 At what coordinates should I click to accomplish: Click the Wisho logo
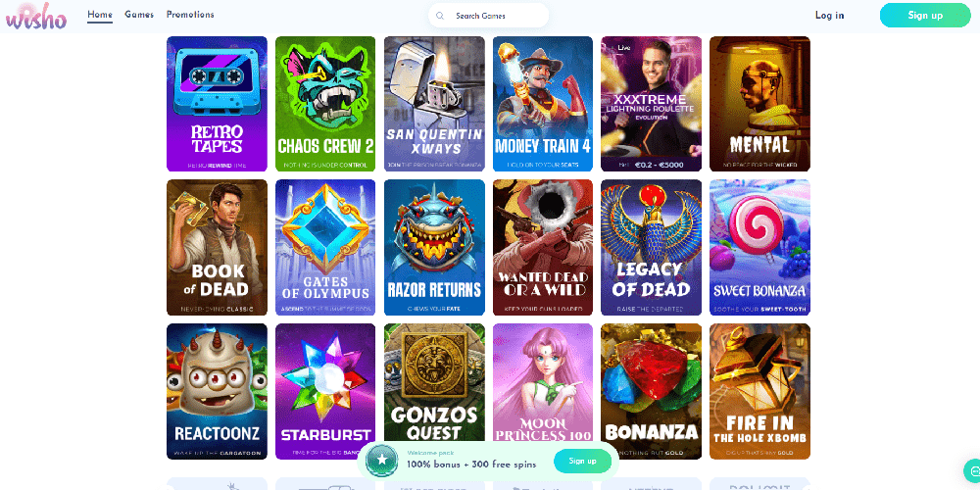36,16
